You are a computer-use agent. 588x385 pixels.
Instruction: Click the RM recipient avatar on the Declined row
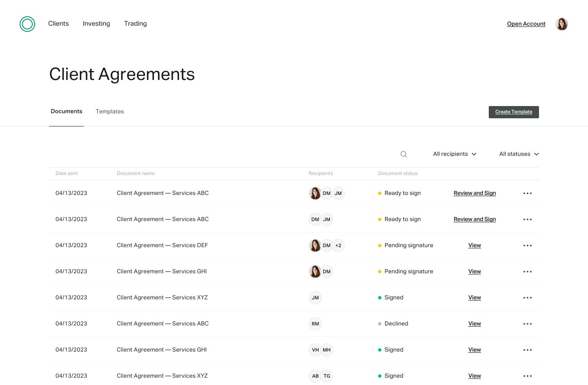click(315, 323)
